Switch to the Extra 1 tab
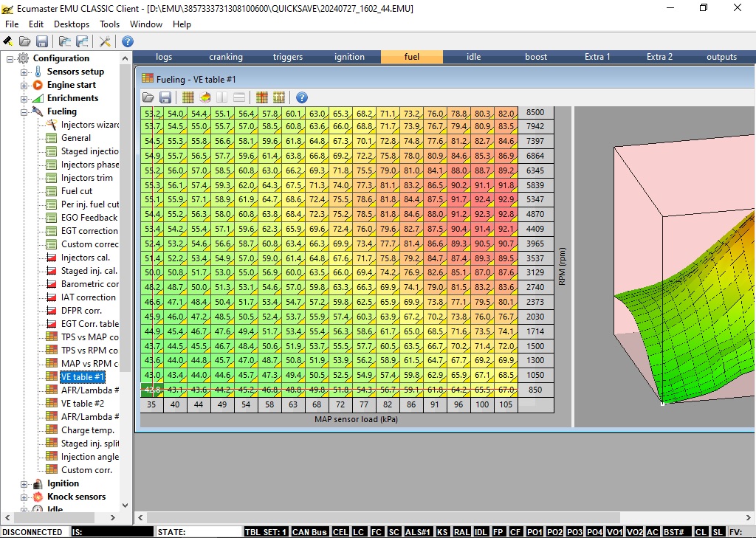Viewport: 756px width, 538px height. pyautogui.click(x=597, y=57)
